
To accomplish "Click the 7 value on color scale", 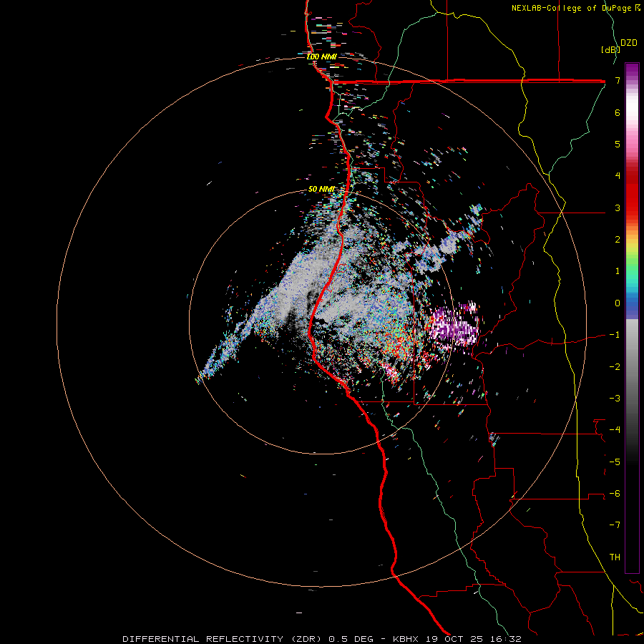I will pos(618,80).
